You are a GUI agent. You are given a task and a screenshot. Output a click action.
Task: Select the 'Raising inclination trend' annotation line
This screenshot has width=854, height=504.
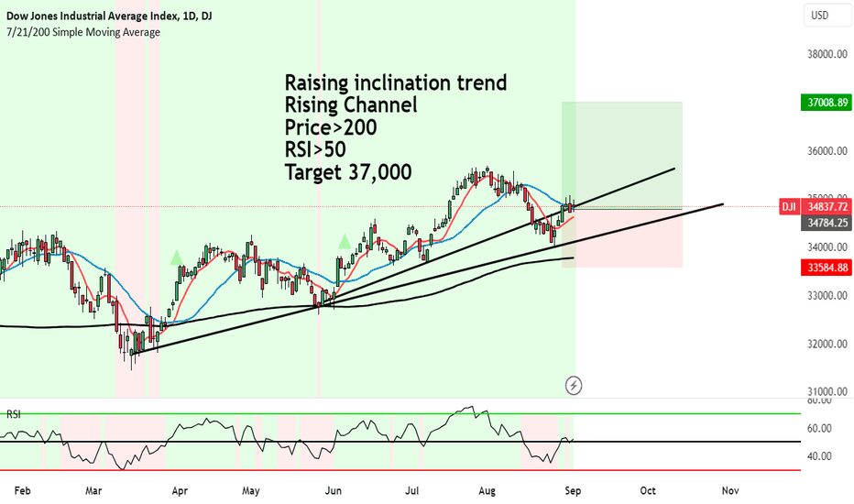pos(396,82)
